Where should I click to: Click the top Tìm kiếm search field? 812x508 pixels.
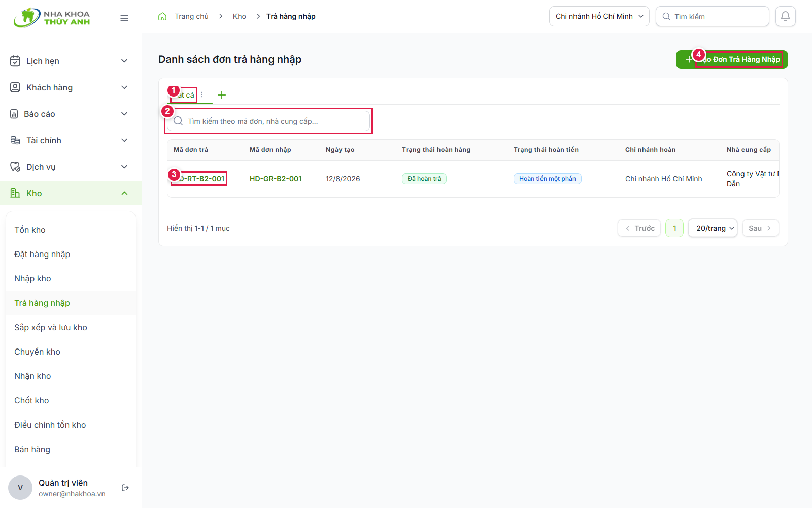pos(713,16)
